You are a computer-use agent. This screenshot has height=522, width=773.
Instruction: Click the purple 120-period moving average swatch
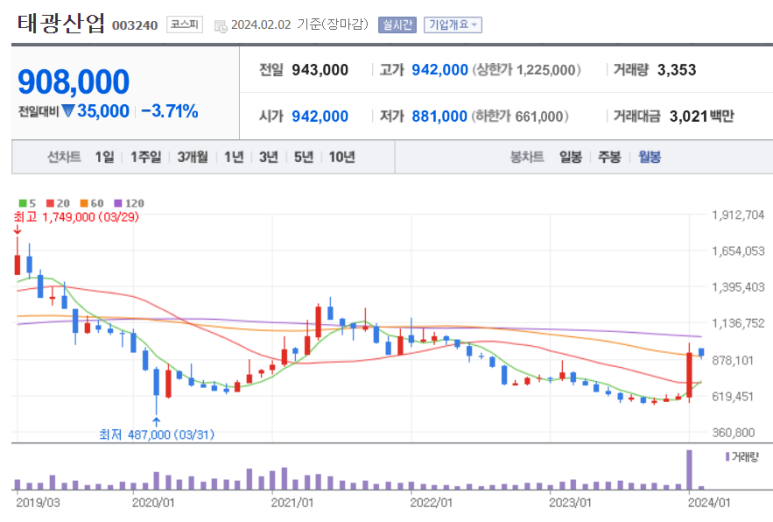coord(118,203)
